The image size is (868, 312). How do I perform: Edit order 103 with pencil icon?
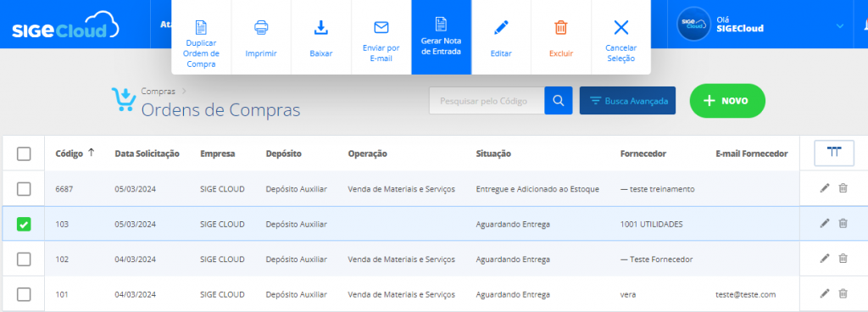(825, 224)
